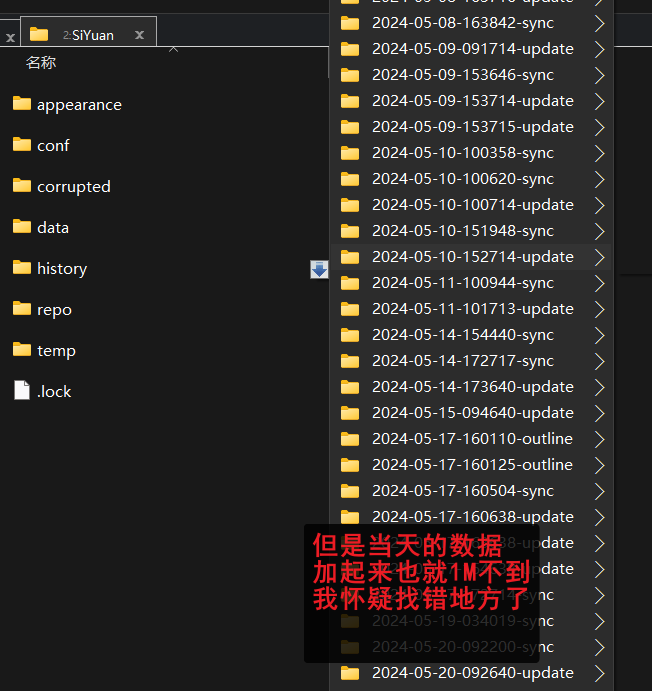Viewport: 652px width, 691px height.
Task: Click 2024-05-11-100944-sync entry text
Action: (x=463, y=283)
